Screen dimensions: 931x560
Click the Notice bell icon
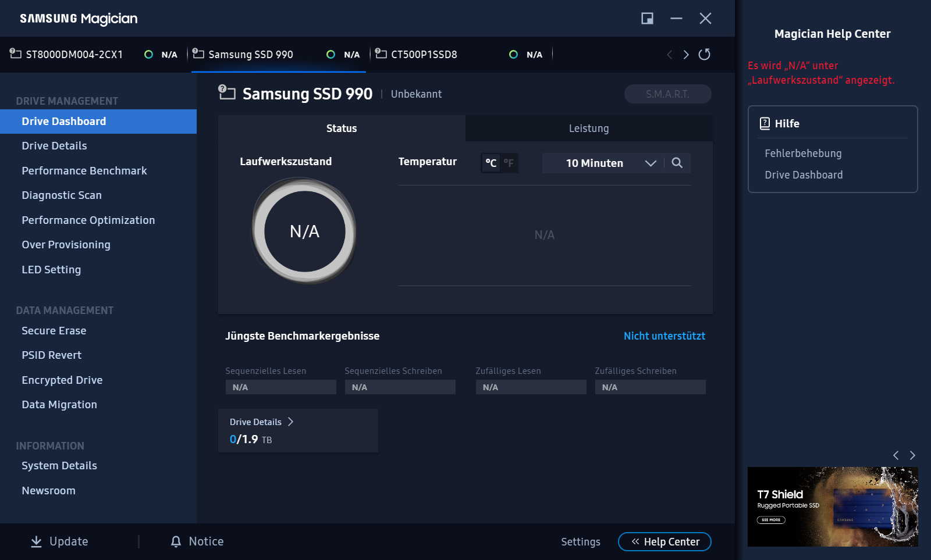pyautogui.click(x=176, y=541)
